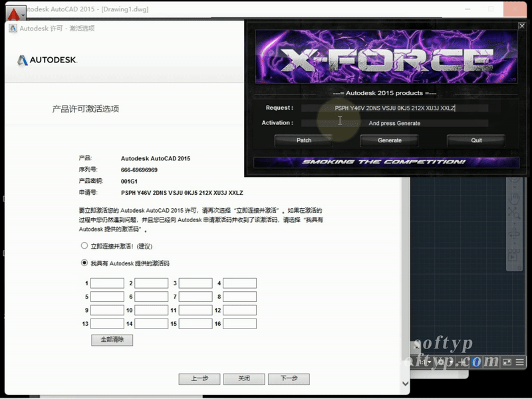Close the X-Force keygen window
This screenshot has height=399, width=532.
click(522, 26)
